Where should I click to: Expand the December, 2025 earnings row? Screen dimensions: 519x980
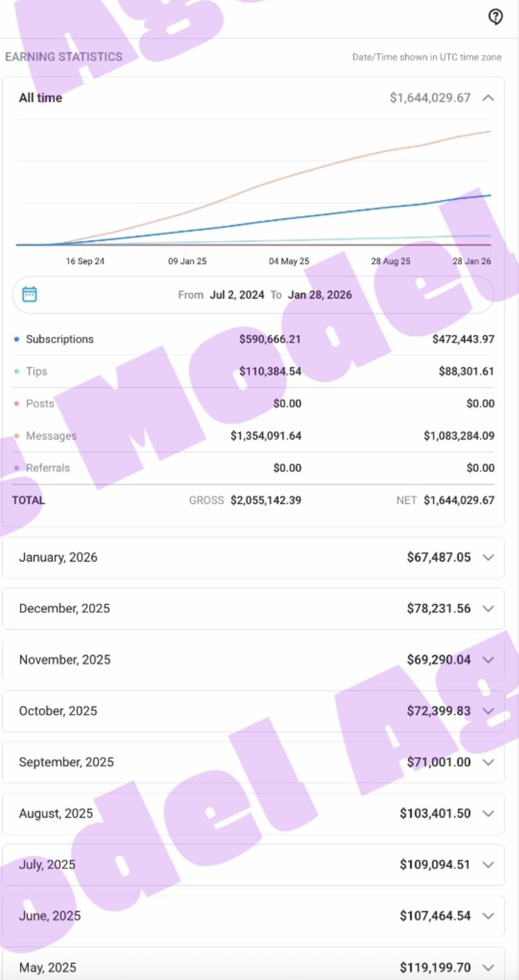point(488,609)
